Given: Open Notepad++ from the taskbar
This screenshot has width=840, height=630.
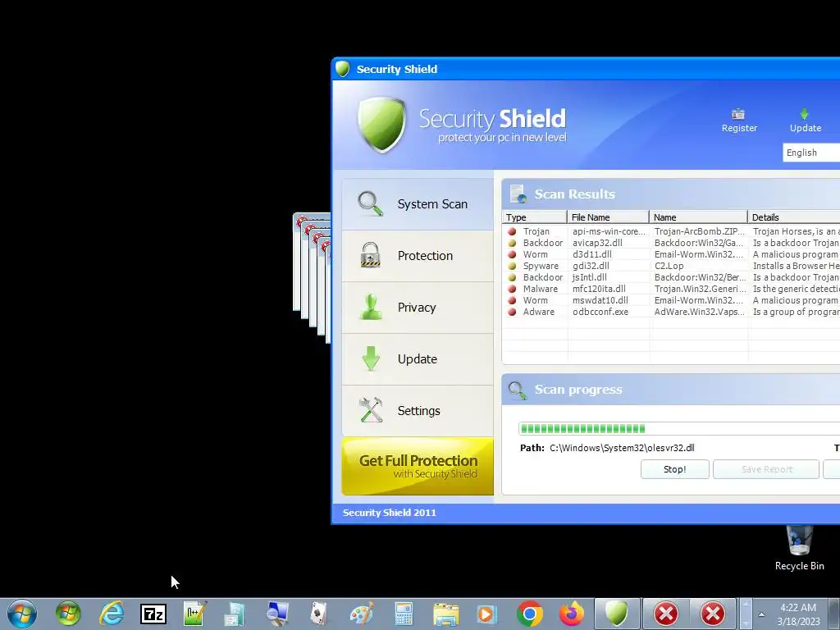Looking at the screenshot, I should [194, 614].
